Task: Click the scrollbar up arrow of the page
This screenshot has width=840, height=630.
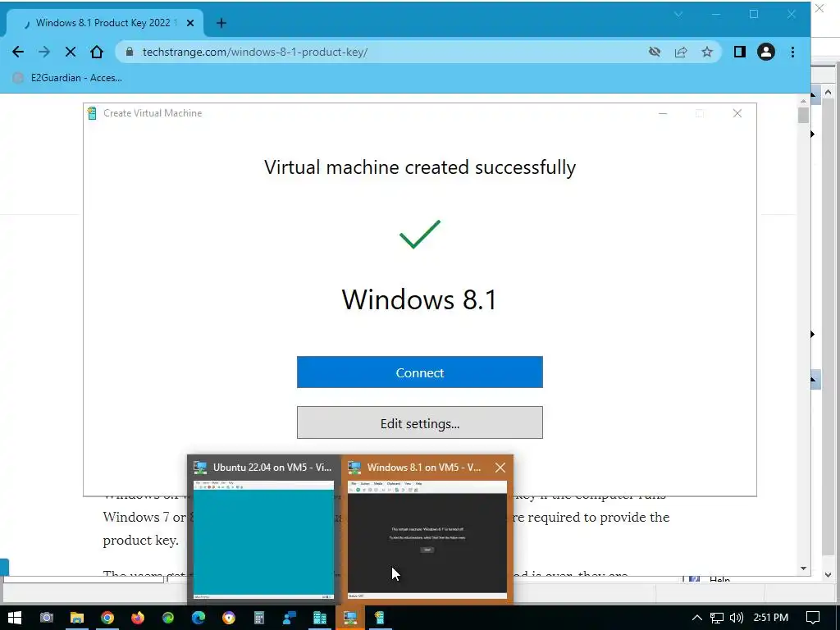Action: tap(803, 100)
